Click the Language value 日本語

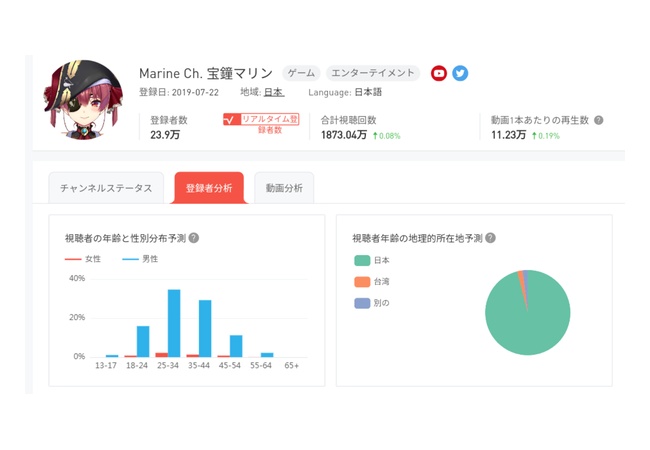[x=368, y=92]
